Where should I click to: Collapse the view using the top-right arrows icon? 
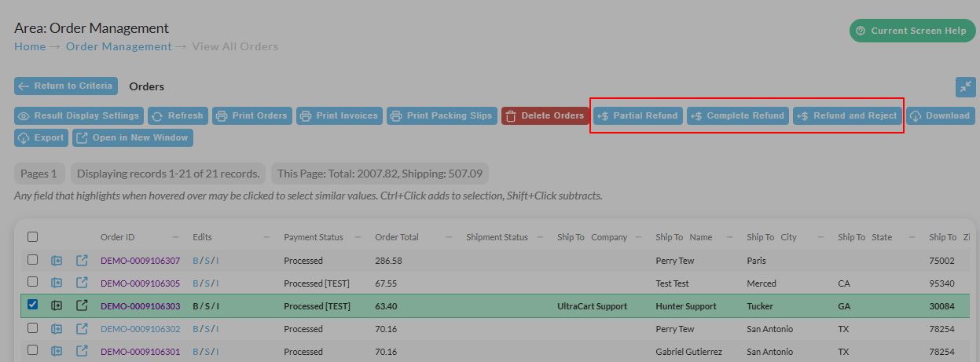click(965, 86)
